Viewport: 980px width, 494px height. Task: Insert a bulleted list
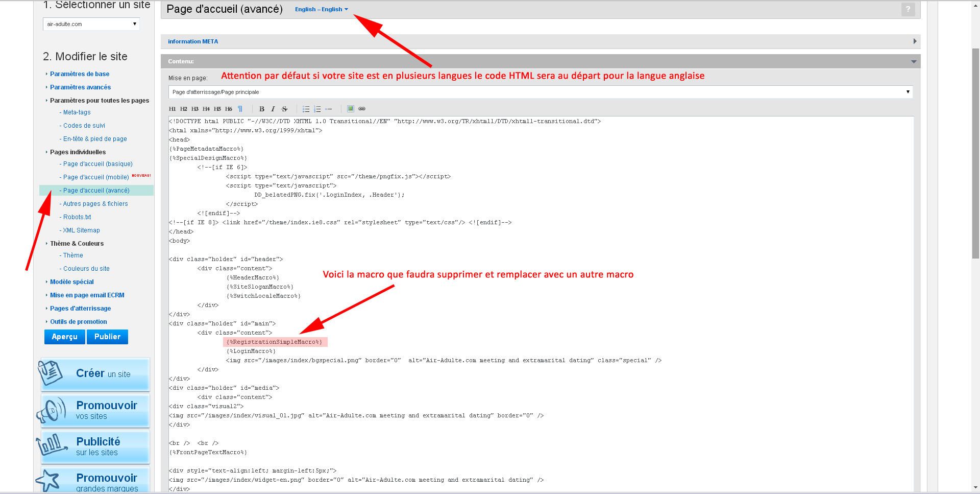coord(306,109)
